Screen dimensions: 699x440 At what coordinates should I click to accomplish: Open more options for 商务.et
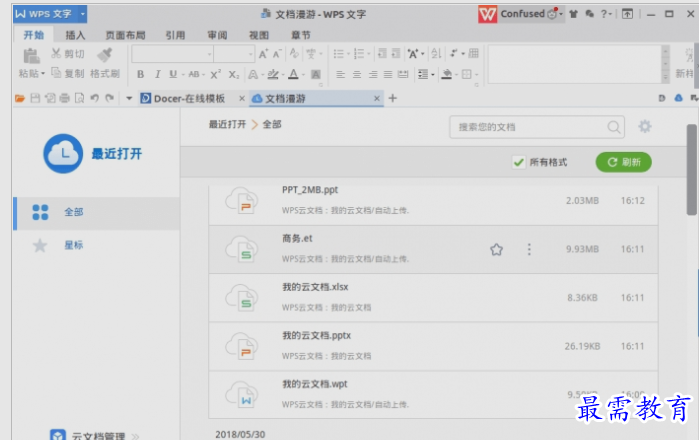click(529, 250)
